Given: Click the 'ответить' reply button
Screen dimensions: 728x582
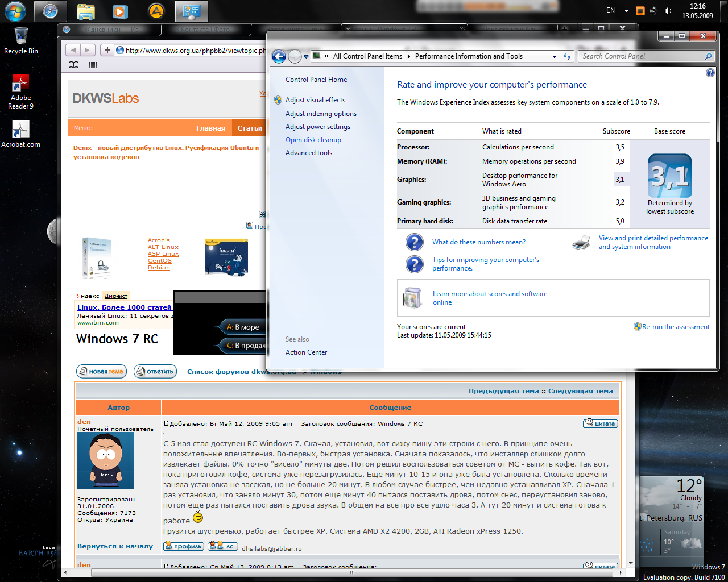Looking at the screenshot, I should coord(155,372).
